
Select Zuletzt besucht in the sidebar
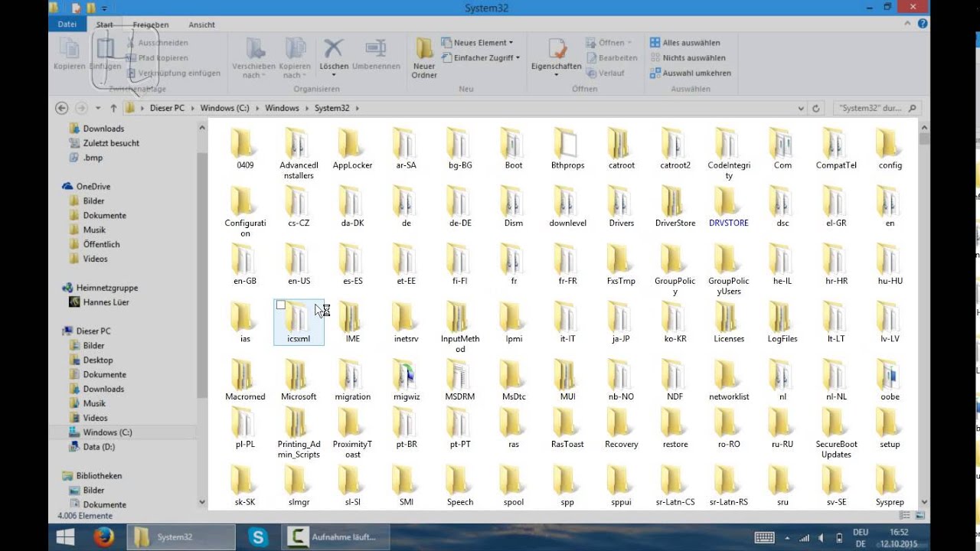click(111, 143)
